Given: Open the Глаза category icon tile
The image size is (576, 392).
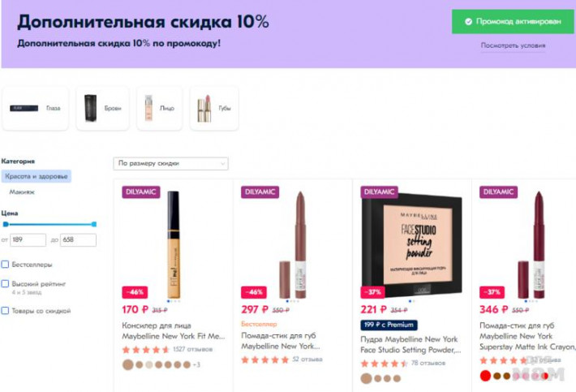Looking at the screenshot, I should click(x=35, y=108).
